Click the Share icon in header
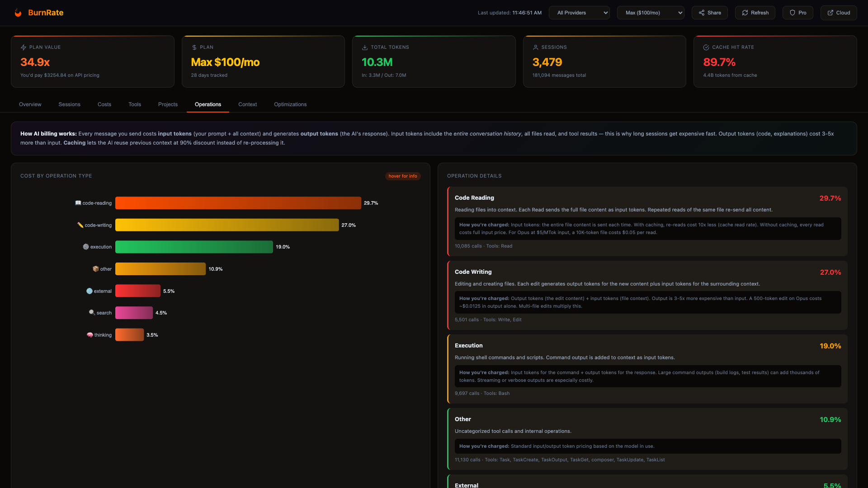 pos(702,13)
